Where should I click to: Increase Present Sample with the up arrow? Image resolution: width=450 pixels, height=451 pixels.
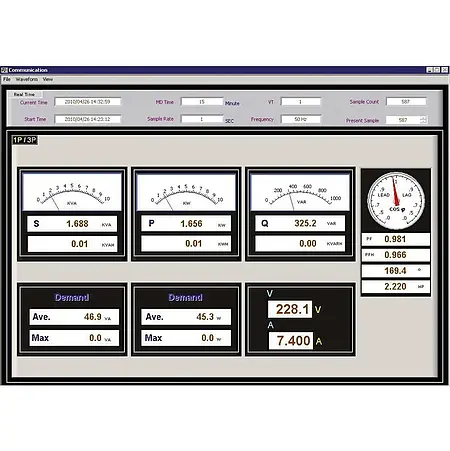pos(423,118)
